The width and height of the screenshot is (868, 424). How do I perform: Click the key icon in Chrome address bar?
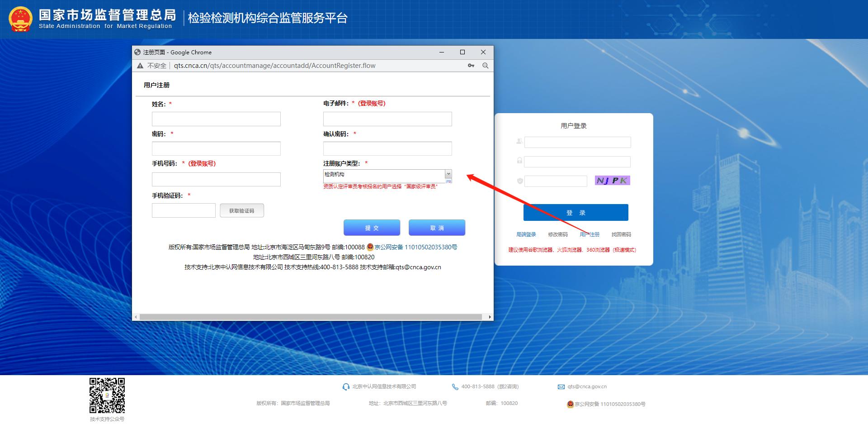[x=471, y=66]
